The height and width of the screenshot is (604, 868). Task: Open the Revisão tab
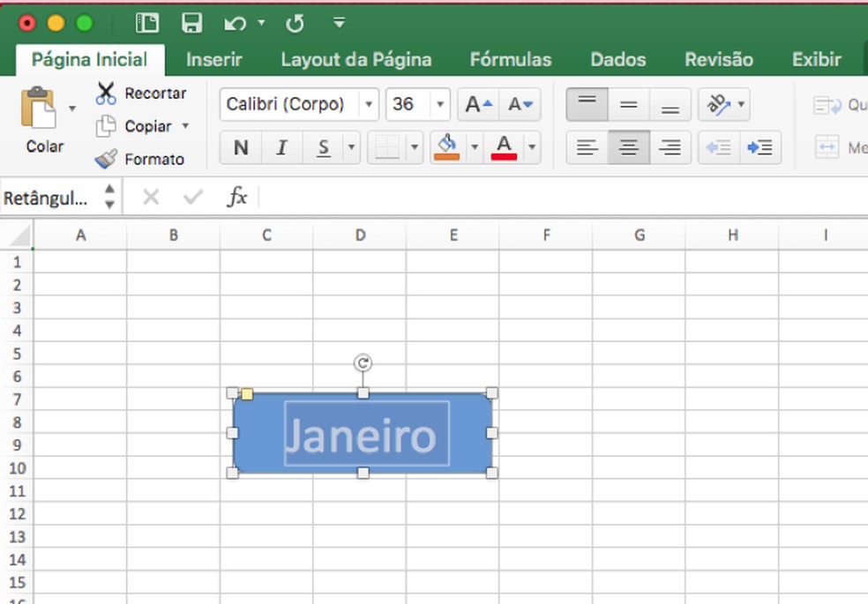click(719, 60)
